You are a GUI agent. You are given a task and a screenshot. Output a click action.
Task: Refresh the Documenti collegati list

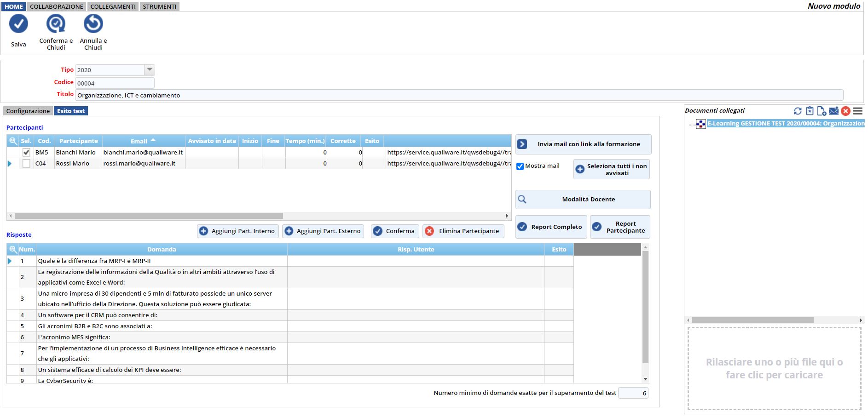(x=798, y=111)
